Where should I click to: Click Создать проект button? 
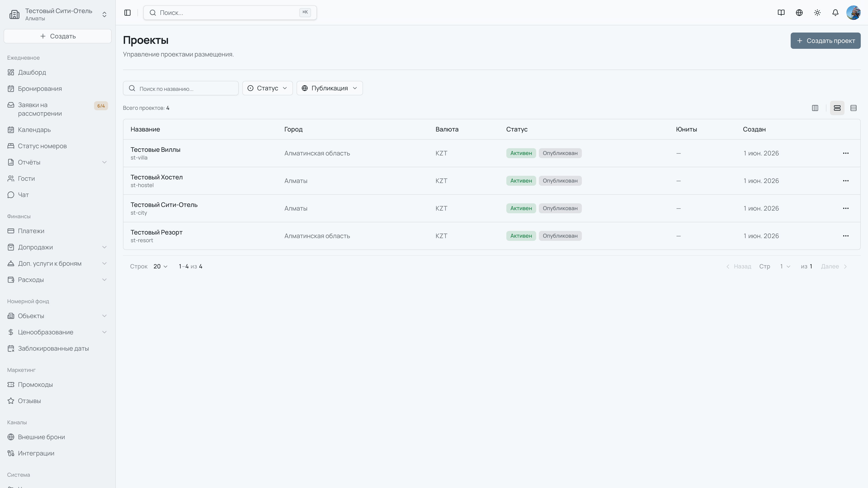tap(826, 41)
